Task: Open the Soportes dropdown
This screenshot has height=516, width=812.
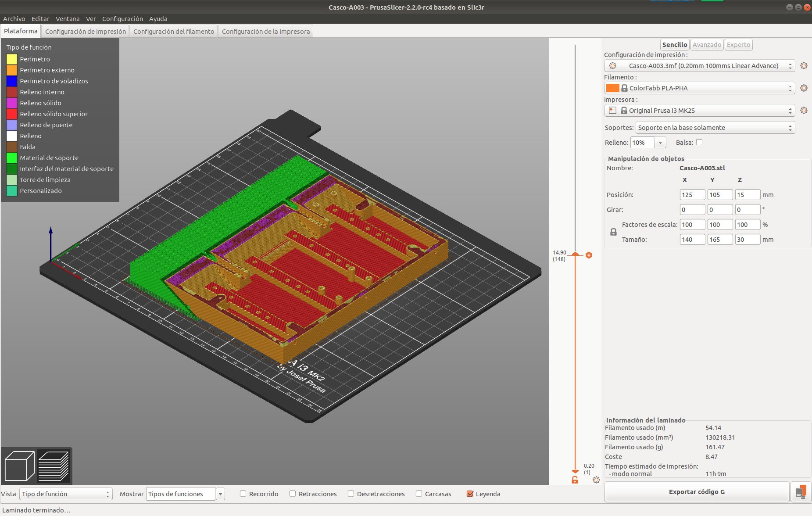Action: pos(715,128)
